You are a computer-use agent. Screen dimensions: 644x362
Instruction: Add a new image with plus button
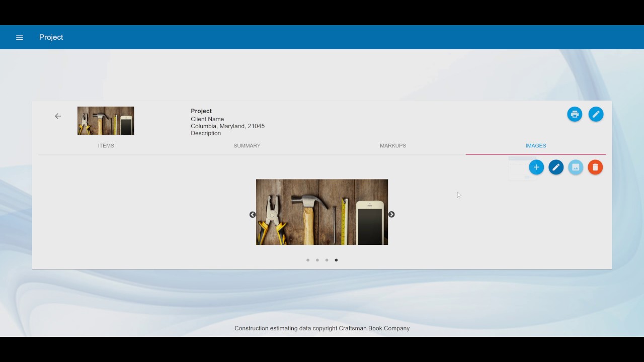(x=536, y=167)
